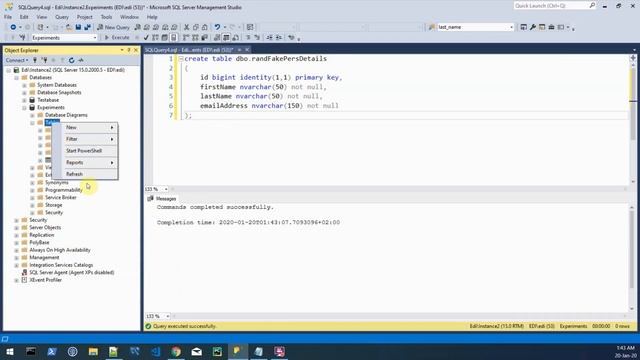Open the File menu
This screenshot has height=360, width=640.
pos(8,17)
